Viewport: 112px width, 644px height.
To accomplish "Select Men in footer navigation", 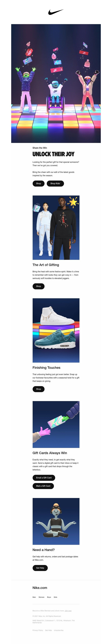I will [34, 597].
